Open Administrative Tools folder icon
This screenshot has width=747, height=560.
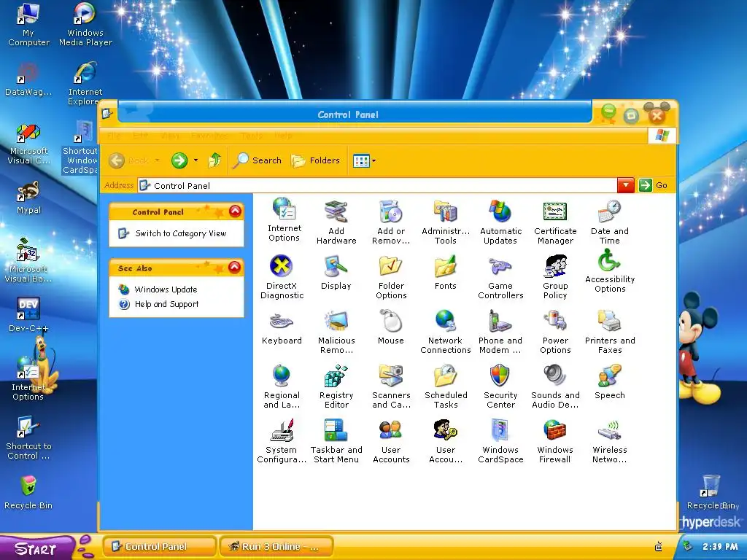(x=446, y=222)
